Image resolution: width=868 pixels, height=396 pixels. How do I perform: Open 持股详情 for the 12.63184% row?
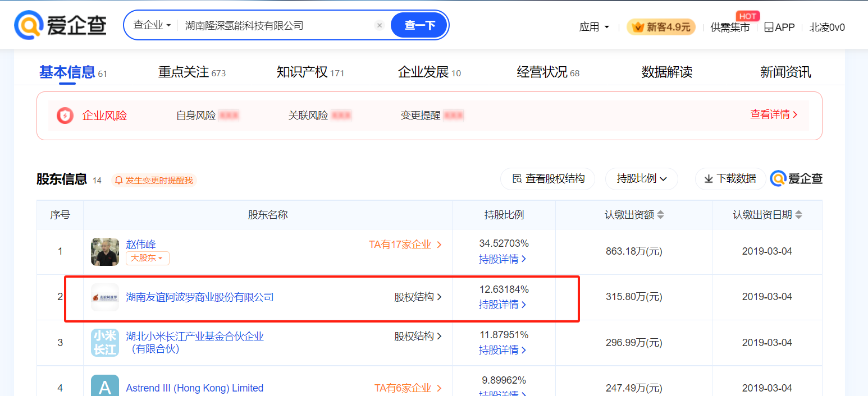tap(502, 305)
